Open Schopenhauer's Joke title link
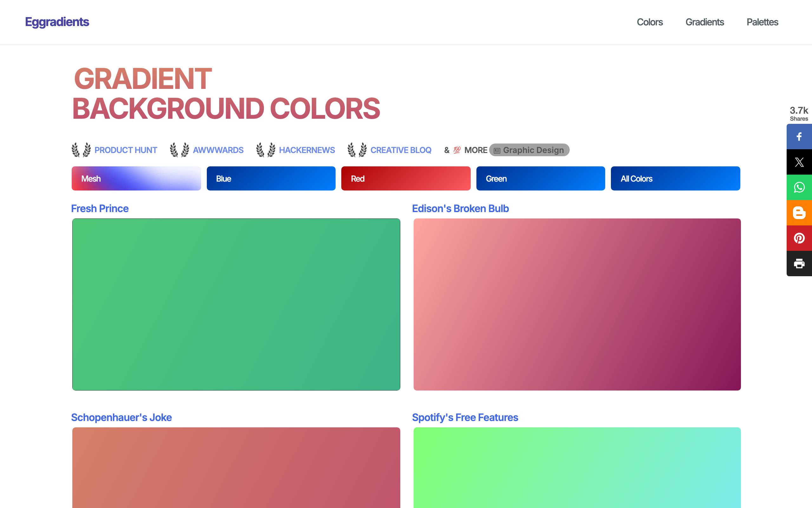The image size is (812, 508). click(121, 418)
